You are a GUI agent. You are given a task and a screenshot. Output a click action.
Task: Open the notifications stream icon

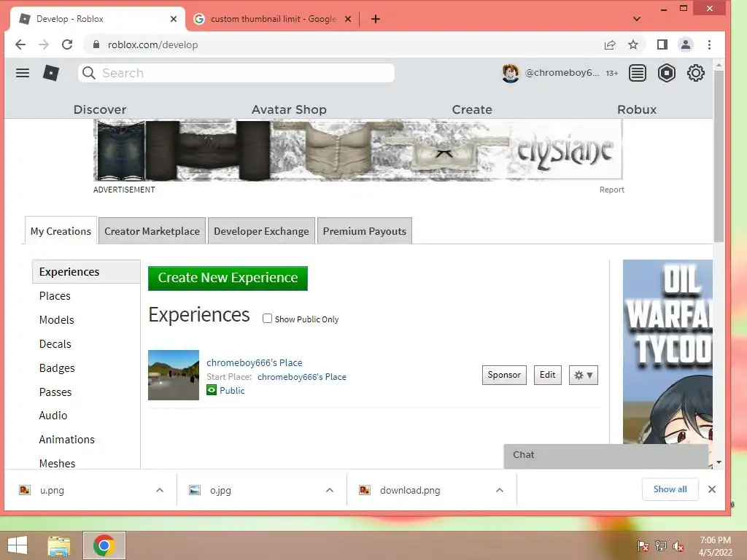click(x=638, y=73)
